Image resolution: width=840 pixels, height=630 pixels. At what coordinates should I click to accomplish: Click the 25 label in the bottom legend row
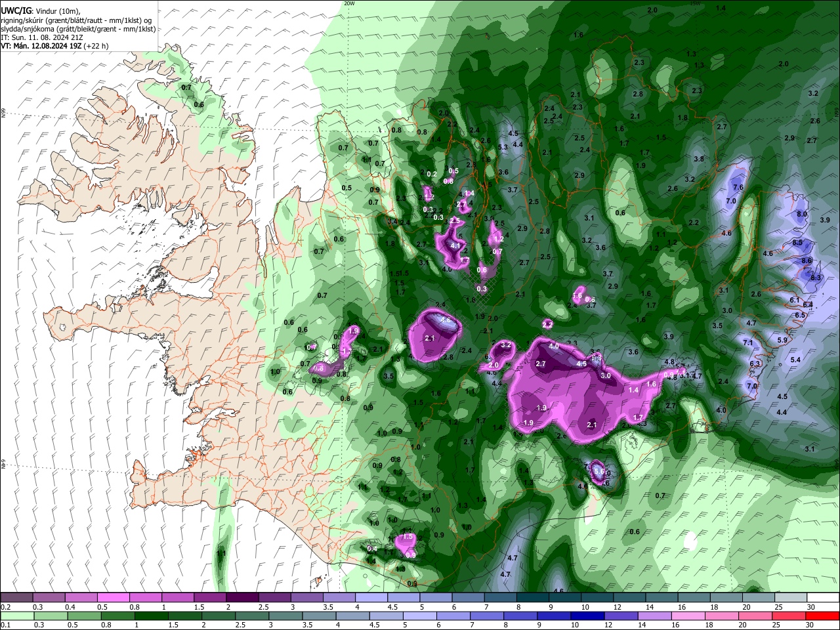click(x=776, y=625)
